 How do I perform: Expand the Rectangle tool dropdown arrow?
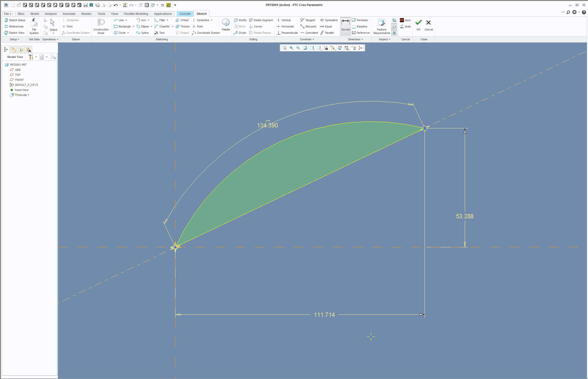(x=133, y=26)
